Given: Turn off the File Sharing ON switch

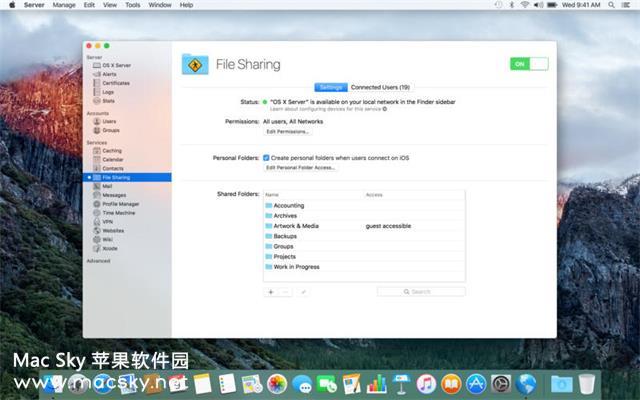Looking at the screenshot, I should (529, 64).
